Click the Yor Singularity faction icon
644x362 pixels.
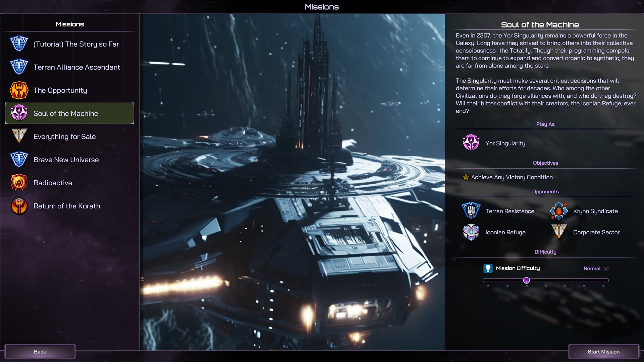click(x=471, y=143)
